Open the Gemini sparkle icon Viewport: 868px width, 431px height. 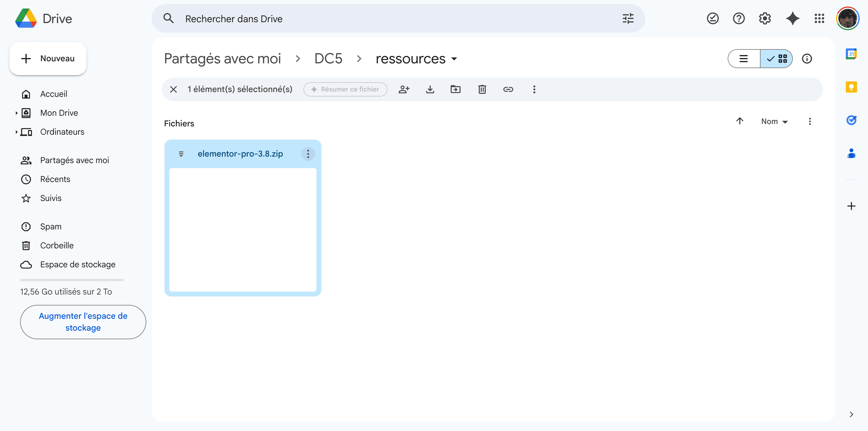[792, 19]
